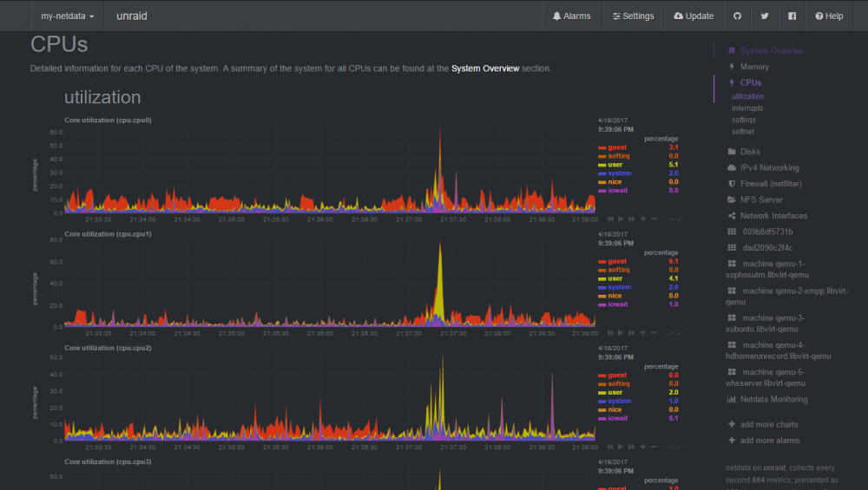The height and width of the screenshot is (490, 868).
Task: Open the my-netdata dropdown
Action: tap(68, 16)
